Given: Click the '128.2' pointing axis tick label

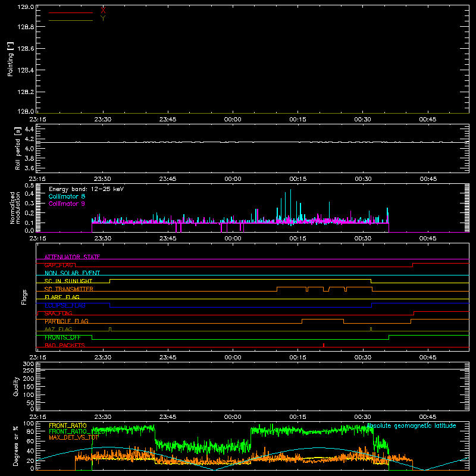Looking at the screenshot, I should pyautogui.click(x=26, y=92).
